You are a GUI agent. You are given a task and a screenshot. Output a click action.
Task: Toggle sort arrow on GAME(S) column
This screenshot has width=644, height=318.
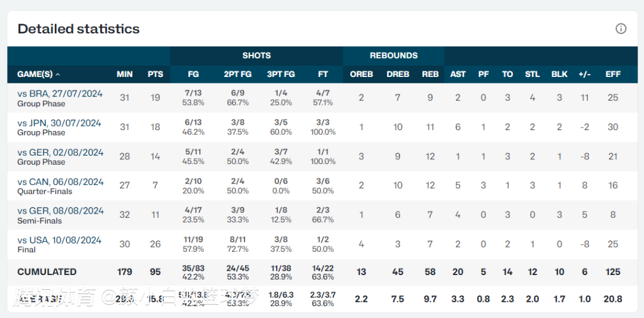57,75
